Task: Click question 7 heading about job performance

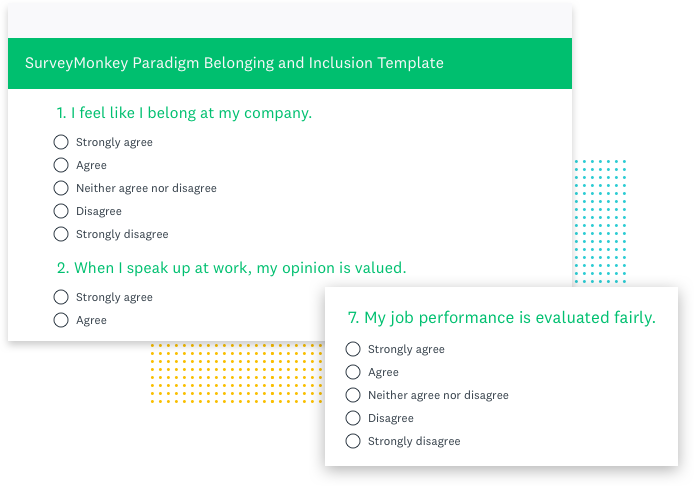Action: tap(501, 318)
